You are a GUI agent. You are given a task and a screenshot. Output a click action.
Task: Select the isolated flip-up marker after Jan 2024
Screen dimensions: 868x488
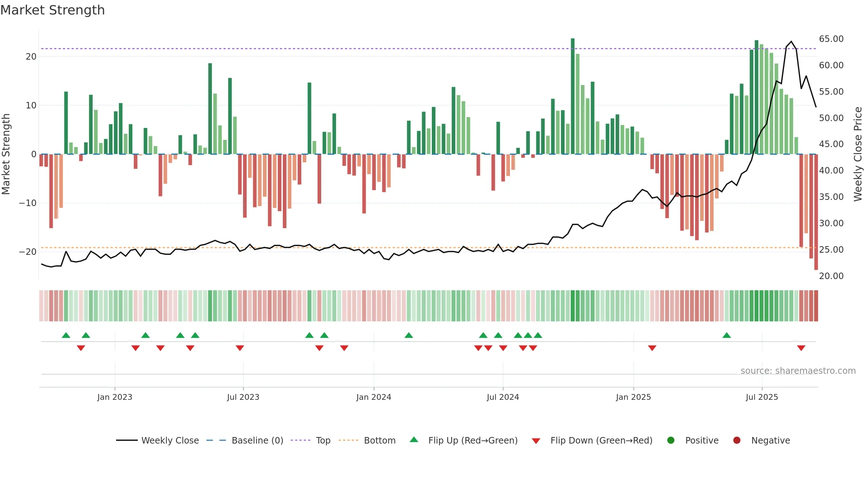(409, 335)
